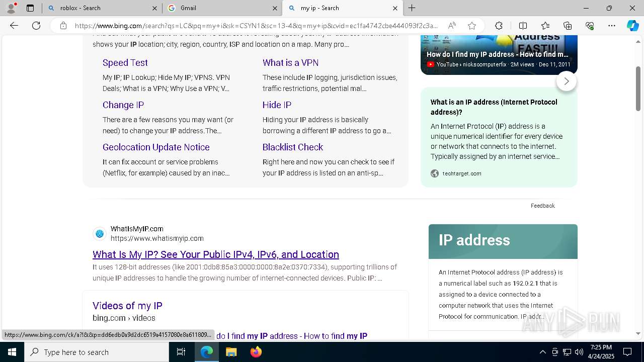Click the browser back arrow

click(14, 26)
